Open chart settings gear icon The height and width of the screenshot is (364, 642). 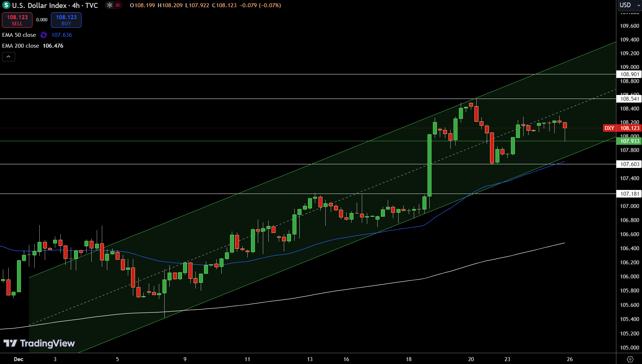point(630,359)
